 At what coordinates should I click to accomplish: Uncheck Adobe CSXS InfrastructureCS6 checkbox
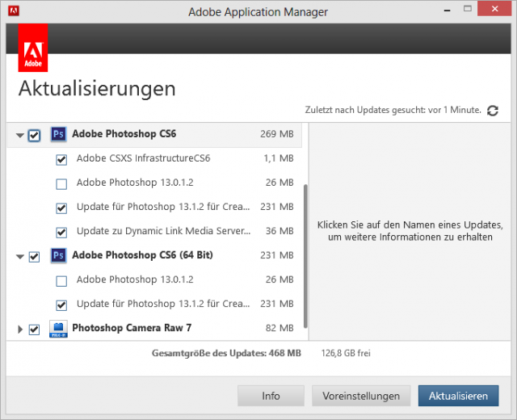coord(61,160)
